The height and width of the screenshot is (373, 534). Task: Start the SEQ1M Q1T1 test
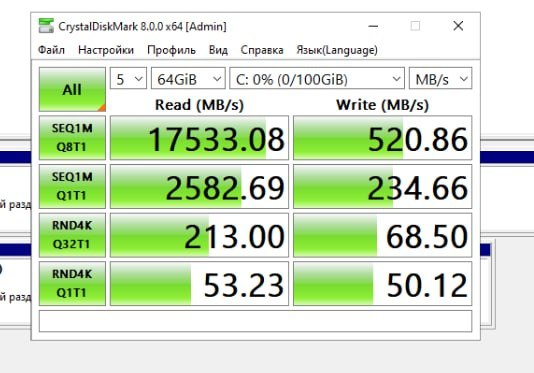coord(72,186)
